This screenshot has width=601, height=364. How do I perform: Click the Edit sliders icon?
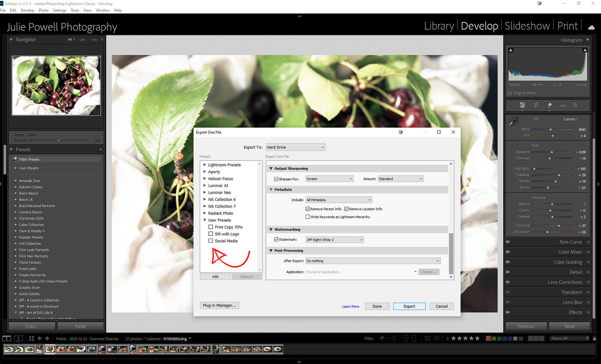tap(522, 105)
